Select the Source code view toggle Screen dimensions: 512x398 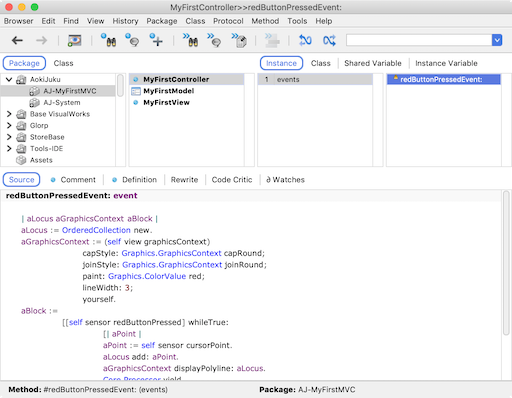click(22, 179)
